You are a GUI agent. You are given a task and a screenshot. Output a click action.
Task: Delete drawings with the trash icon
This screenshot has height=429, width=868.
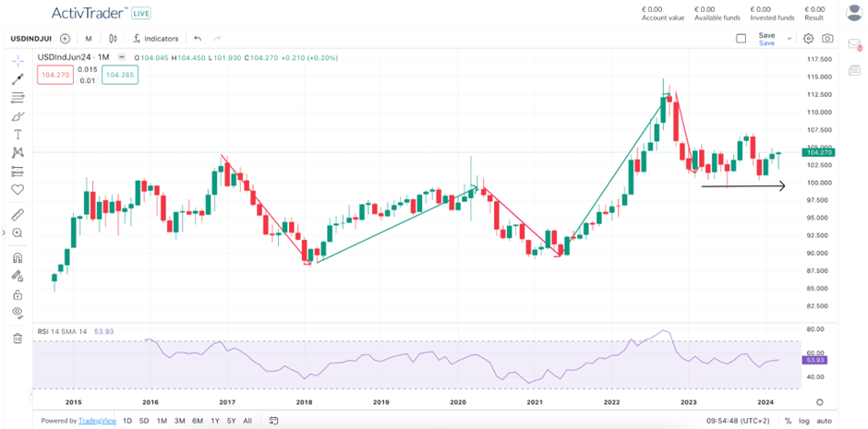(18, 339)
